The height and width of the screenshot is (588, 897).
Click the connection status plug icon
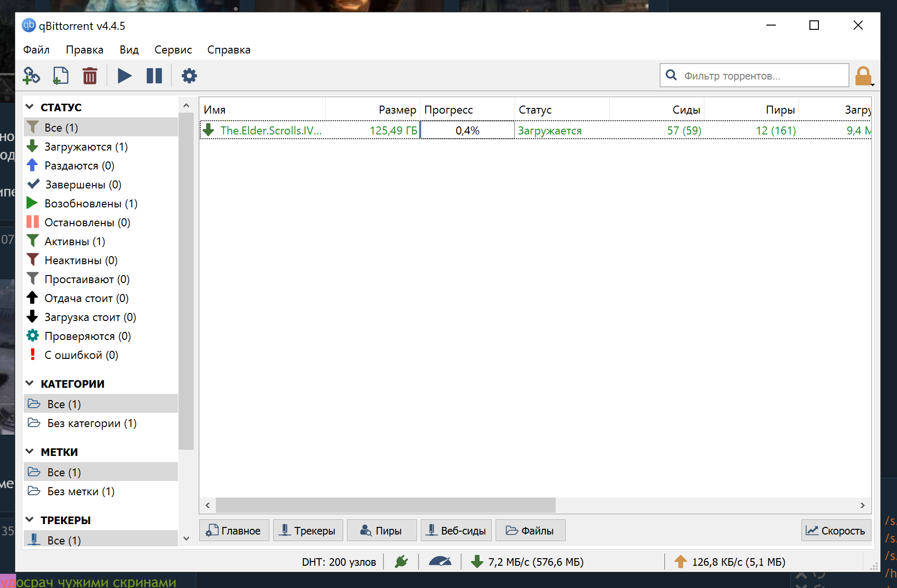(x=401, y=562)
